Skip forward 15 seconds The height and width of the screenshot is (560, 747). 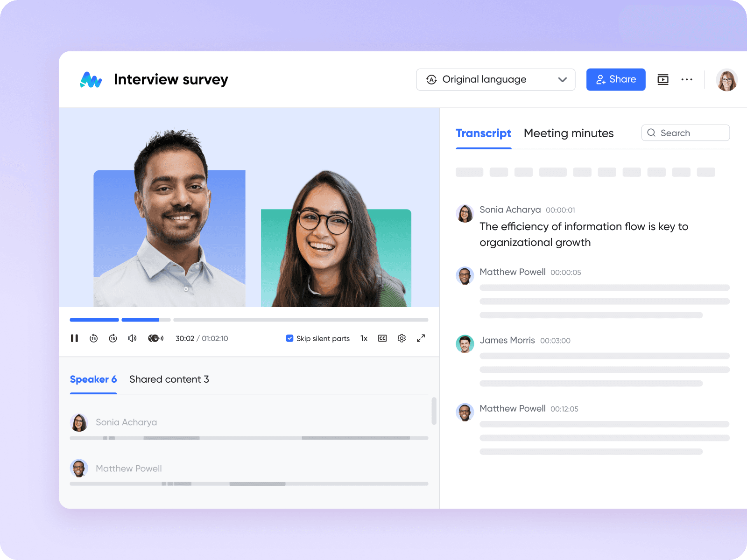(x=113, y=338)
